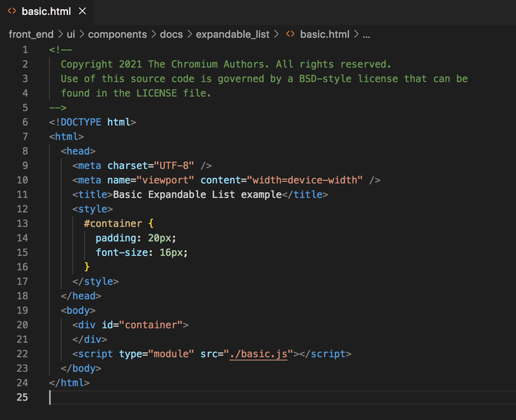The image size is (516, 420).
Task: Select line number 13 in the gutter
Action: (x=22, y=223)
